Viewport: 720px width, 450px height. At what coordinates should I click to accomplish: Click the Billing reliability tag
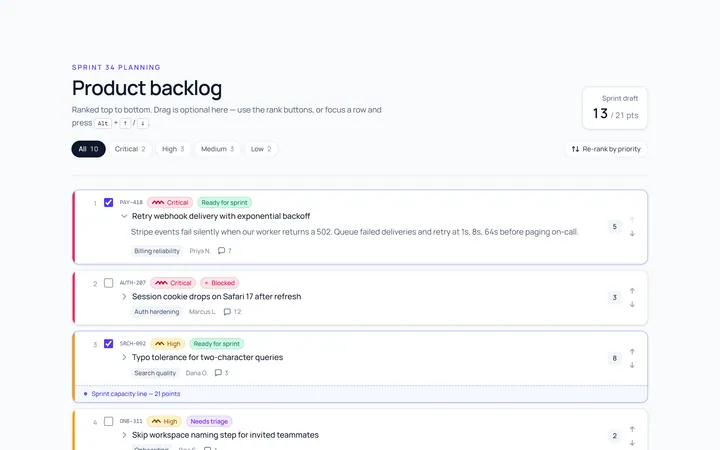tap(157, 251)
